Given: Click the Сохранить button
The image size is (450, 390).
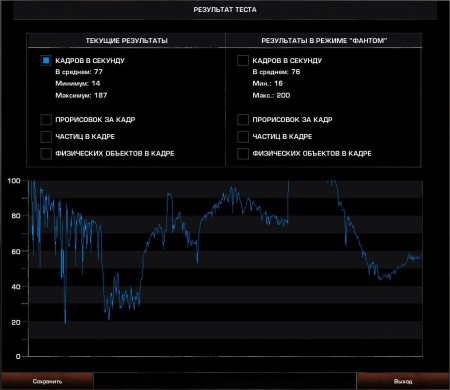Looking at the screenshot, I should [x=47, y=381].
